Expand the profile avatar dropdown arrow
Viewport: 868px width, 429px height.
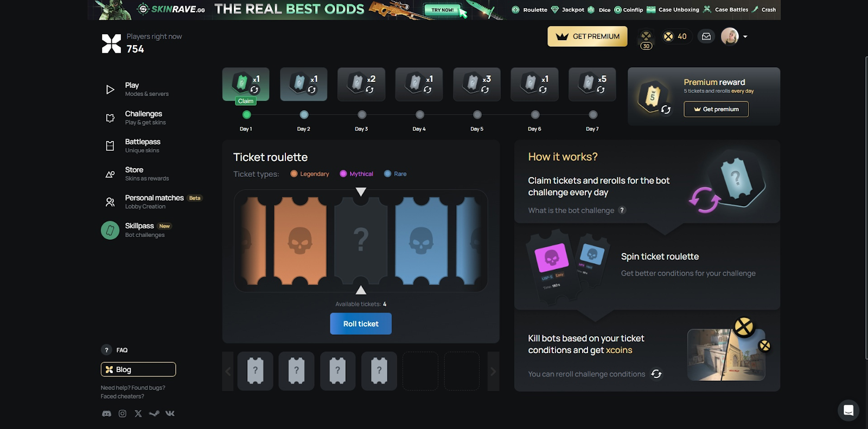click(x=745, y=37)
